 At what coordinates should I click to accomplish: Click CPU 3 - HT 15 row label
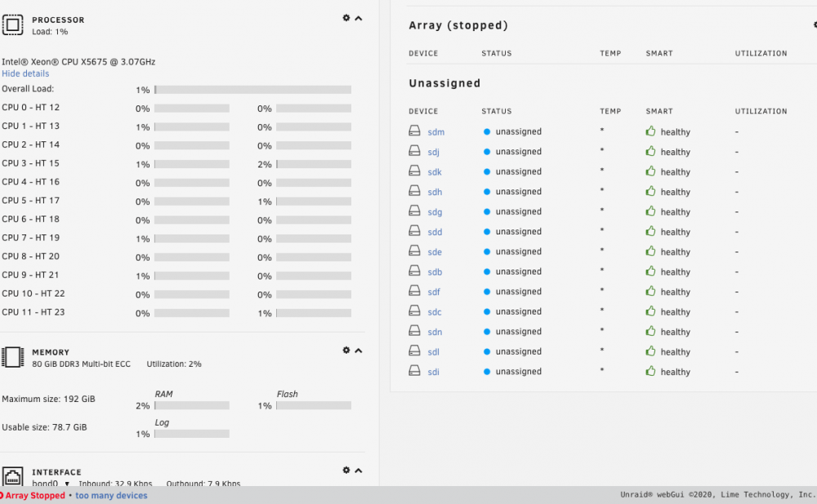point(31,163)
